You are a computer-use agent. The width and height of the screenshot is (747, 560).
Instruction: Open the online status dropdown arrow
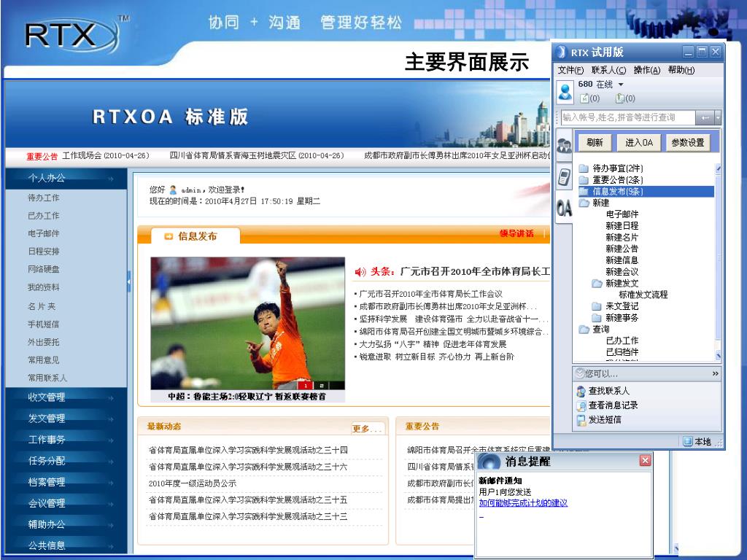[621, 85]
